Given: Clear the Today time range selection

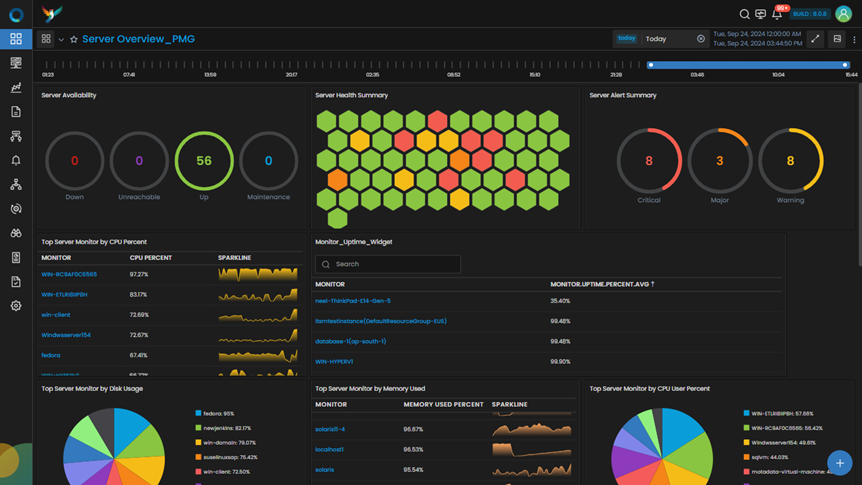Looking at the screenshot, I should coord(701,38).
